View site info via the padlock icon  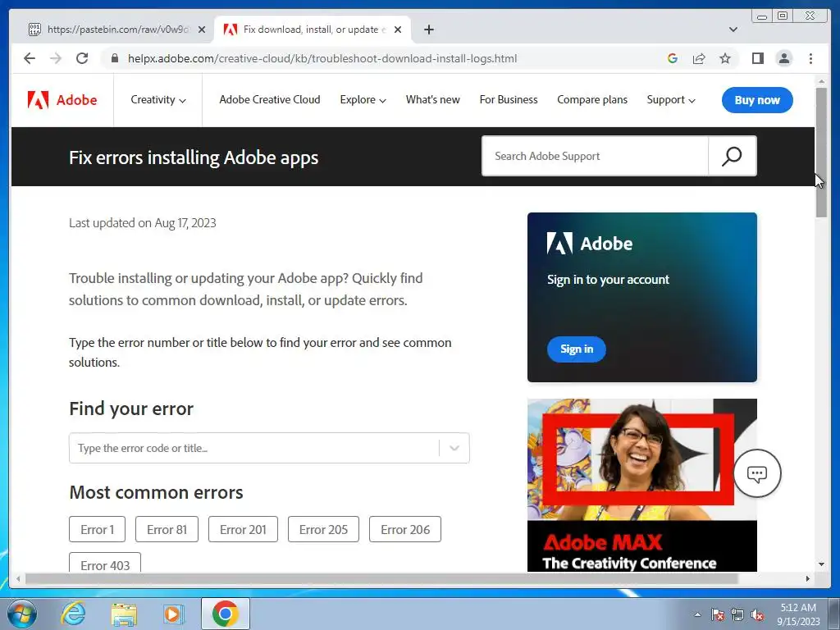pos(114,58)
